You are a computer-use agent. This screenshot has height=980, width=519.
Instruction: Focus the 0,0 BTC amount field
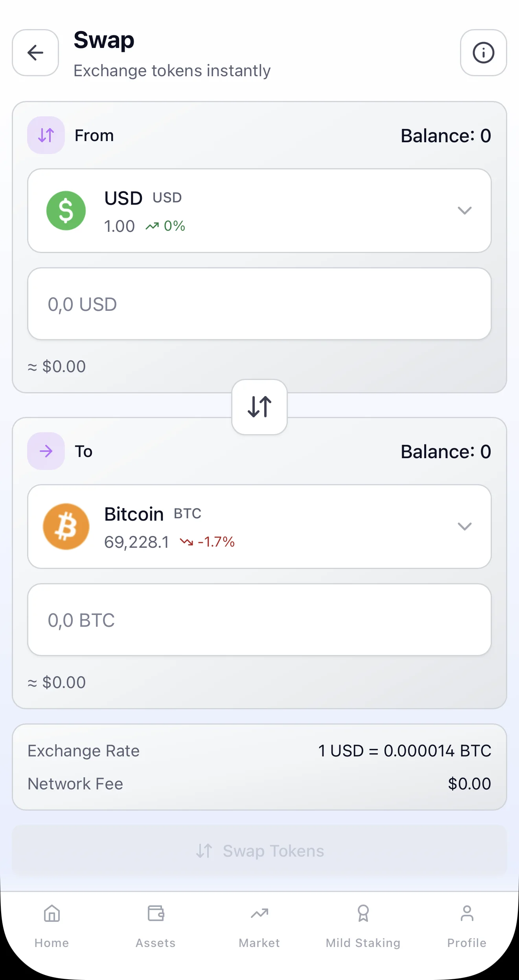pyautogui.click(x=259, y=620)
